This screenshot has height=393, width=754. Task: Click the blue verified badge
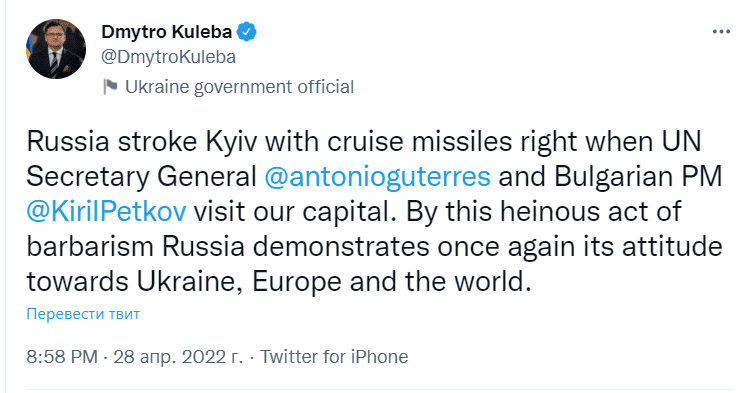tap(247, 32)
